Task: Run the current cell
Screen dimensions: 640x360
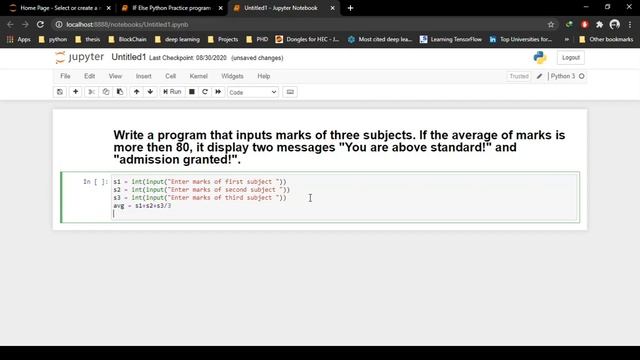Action: pyautogui.click(x=172, y=92)
